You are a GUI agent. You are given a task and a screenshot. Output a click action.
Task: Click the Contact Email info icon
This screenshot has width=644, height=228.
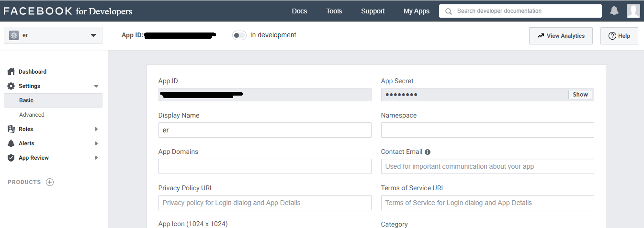428,152
